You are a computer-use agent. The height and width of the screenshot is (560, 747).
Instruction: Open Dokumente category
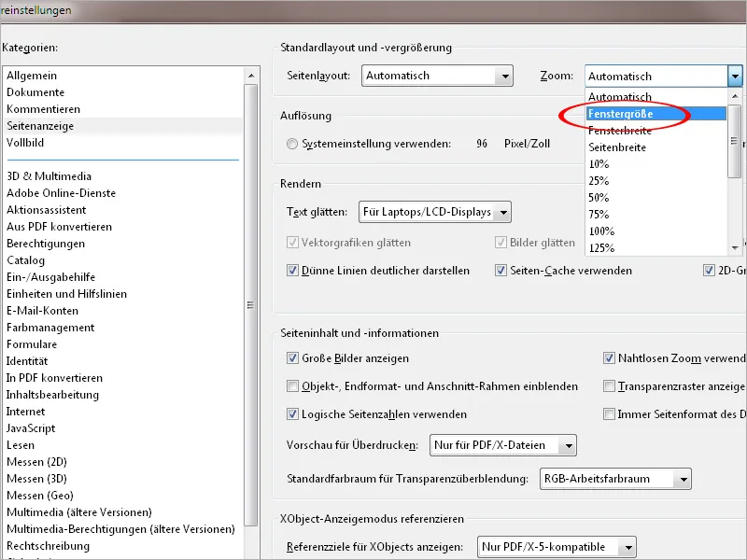pyautogui.click(x=35, y=92)
